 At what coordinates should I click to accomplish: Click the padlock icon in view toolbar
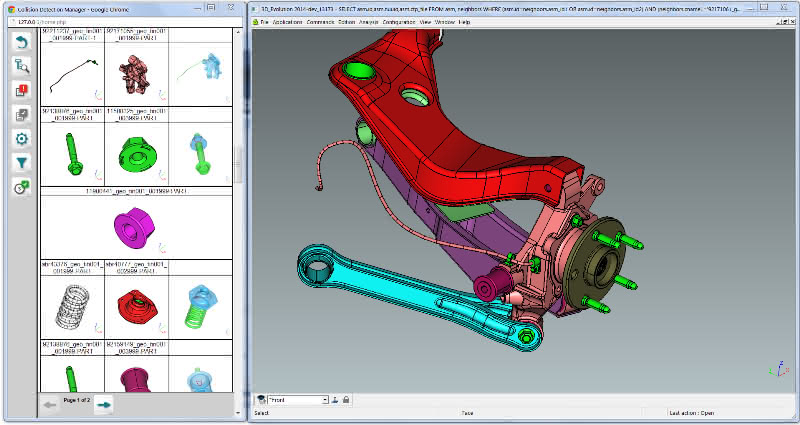tap(346, 400)
